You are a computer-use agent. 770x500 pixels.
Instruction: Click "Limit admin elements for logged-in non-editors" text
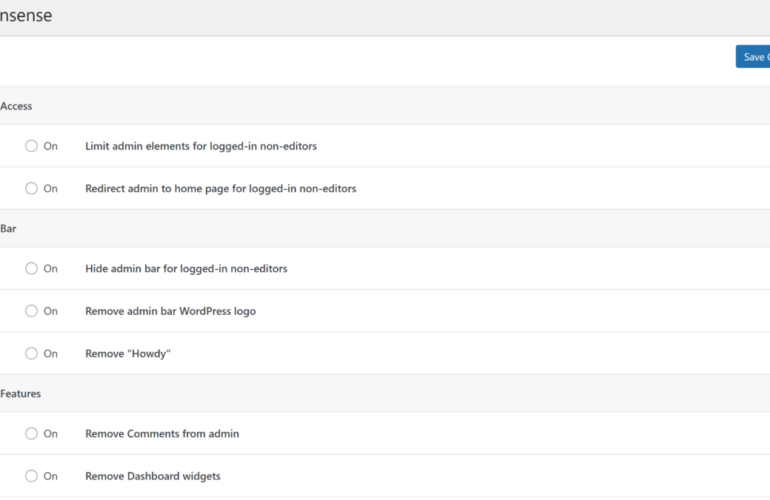point(201,146)
